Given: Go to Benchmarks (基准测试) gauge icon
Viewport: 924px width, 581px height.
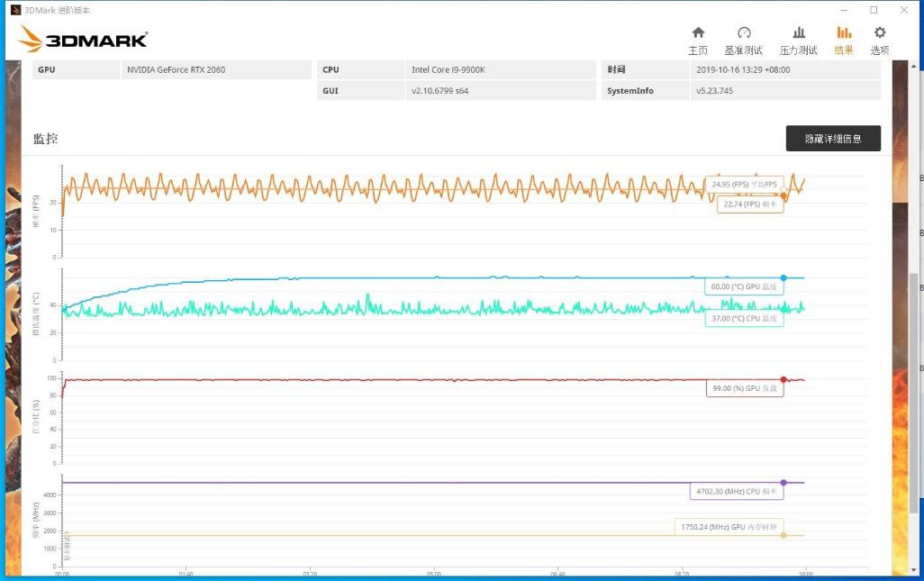Looking at the screenshot, I should [744, 33].
